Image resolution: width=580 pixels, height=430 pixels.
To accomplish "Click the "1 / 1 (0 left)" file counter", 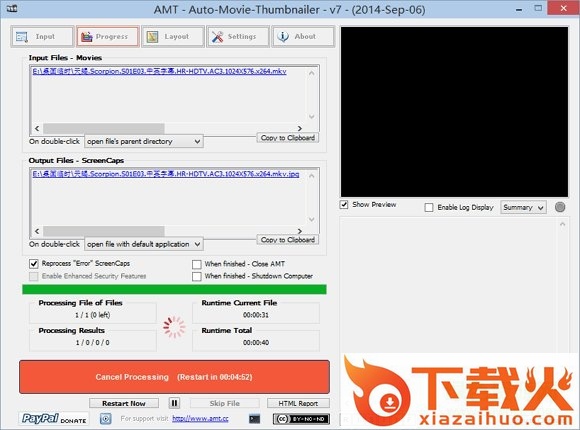I will click(92, 315).
